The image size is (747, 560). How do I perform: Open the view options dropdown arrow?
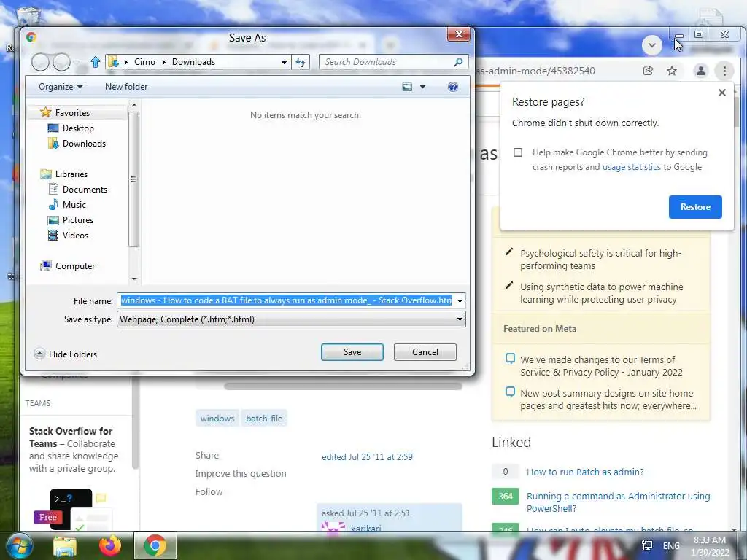point(422,87)
